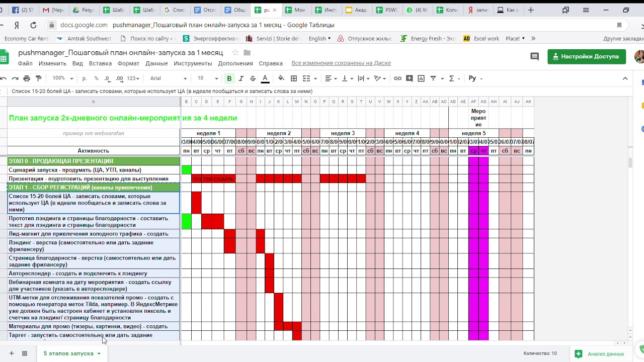This screenshot has width=644, height=362.
Task: Select the 'Автореспондер - создать и подключить' row cell
Action: 94,274
